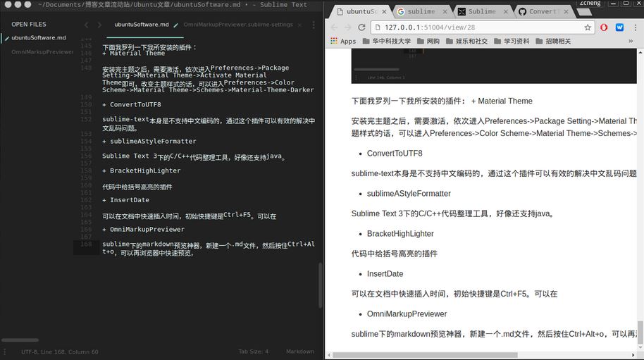This screenshot has height=360, width=644.
Task: Reload the page in Chrome
Action: point(361,27)
